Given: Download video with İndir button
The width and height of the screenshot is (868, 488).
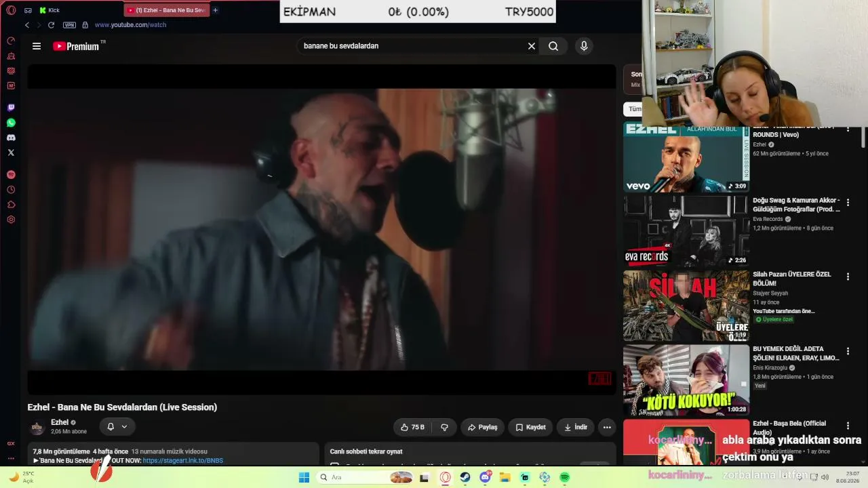Looking at the screenshot, I should pos(576,427).
